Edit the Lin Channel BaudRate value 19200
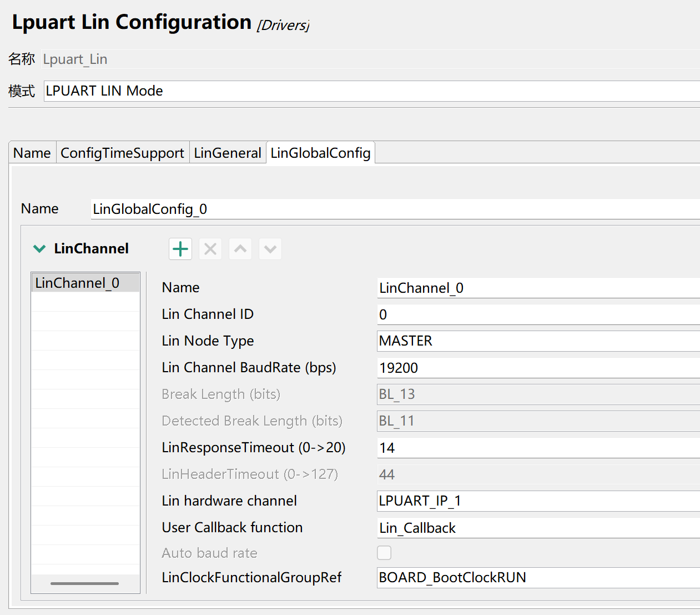The height and width of the screenshot is (615, 700). click(x=538, y=368)
